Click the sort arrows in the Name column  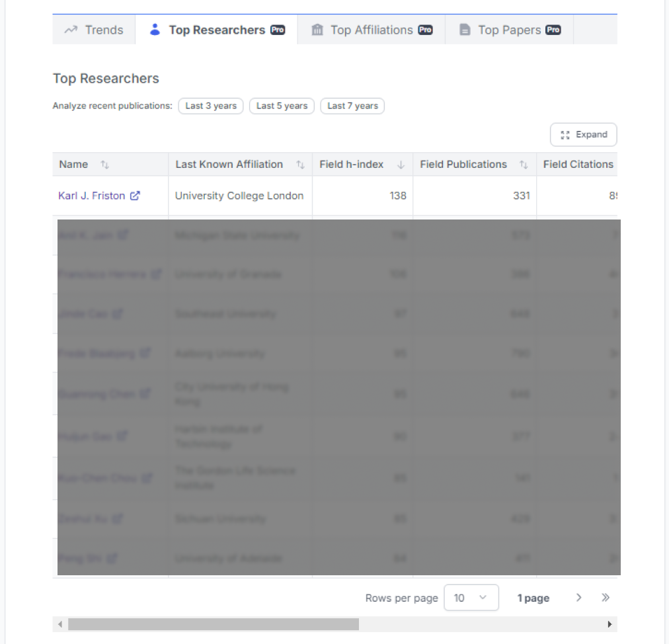click(x=105, y=165)
